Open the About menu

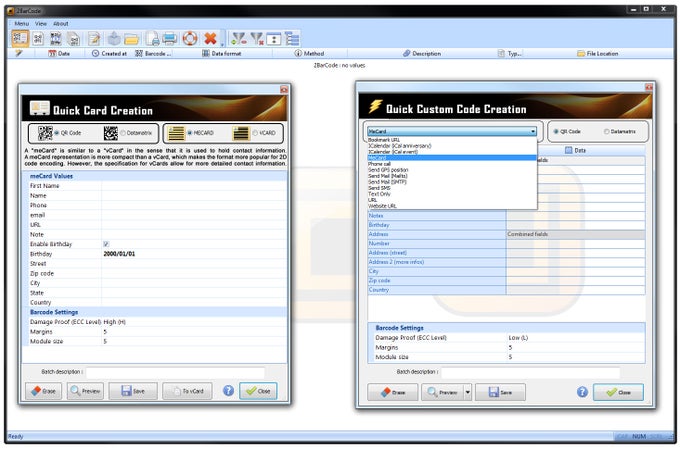[x=61, y=24]
